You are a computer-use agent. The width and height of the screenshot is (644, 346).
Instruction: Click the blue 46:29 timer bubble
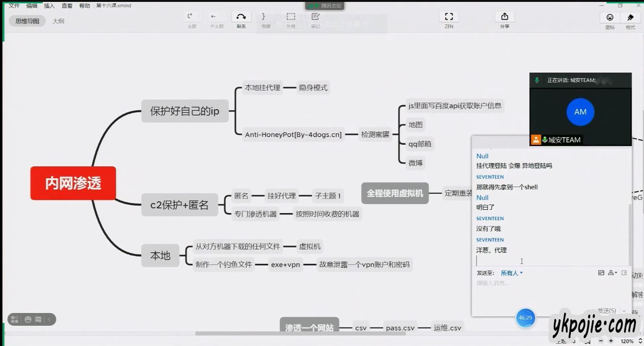(525, 318)
